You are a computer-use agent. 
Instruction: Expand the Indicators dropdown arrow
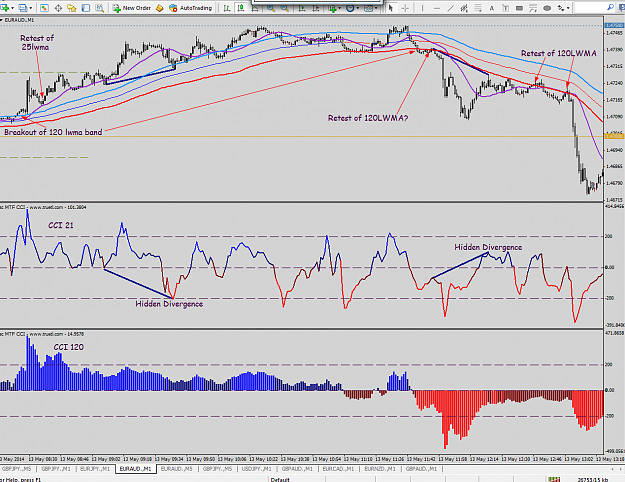coord(340,8)
